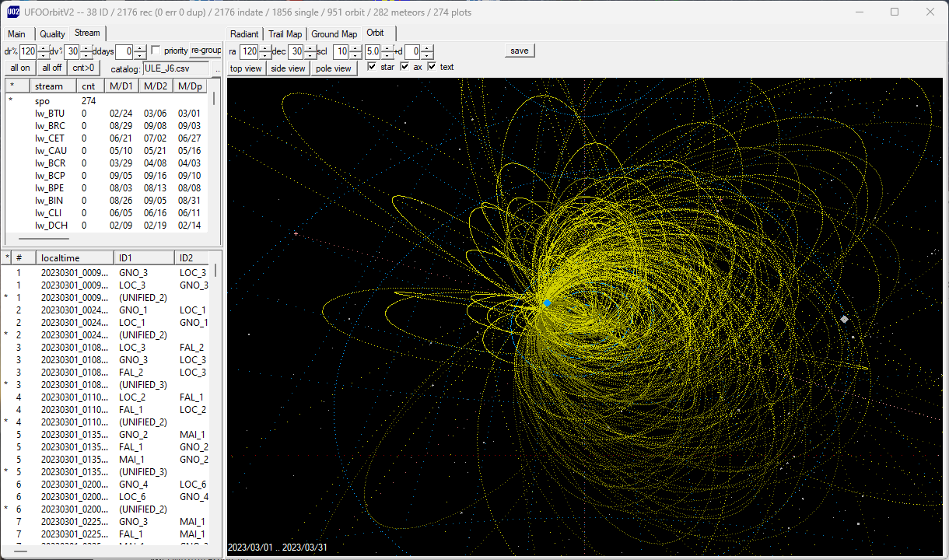Uncheck the ax axes checkbox
Viewport: 949px width, 560px height.
pos(404,67)
